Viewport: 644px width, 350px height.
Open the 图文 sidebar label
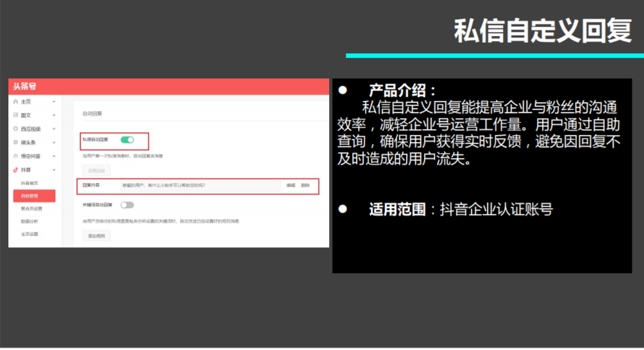pyautogui.click(x=26, y=115)
